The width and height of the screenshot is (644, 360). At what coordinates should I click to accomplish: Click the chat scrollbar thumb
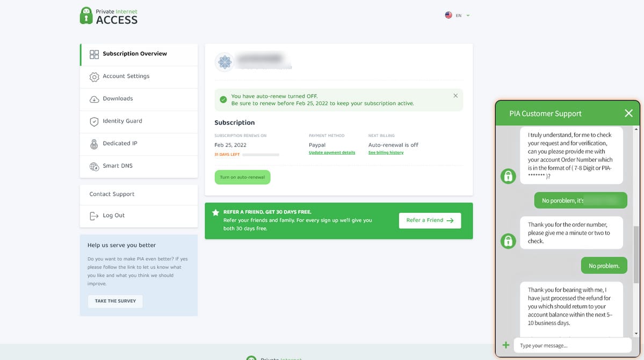click(636, 254)
